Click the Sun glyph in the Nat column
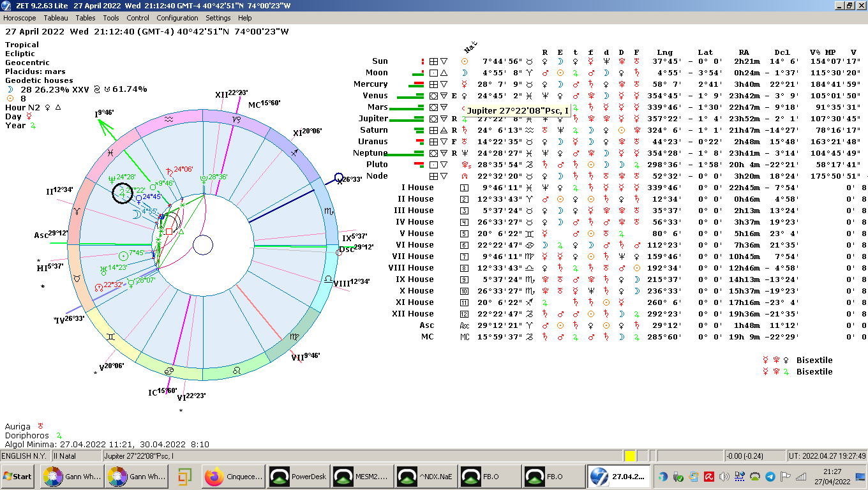Viewport: 868px width, 490px height. click(465, 61)
